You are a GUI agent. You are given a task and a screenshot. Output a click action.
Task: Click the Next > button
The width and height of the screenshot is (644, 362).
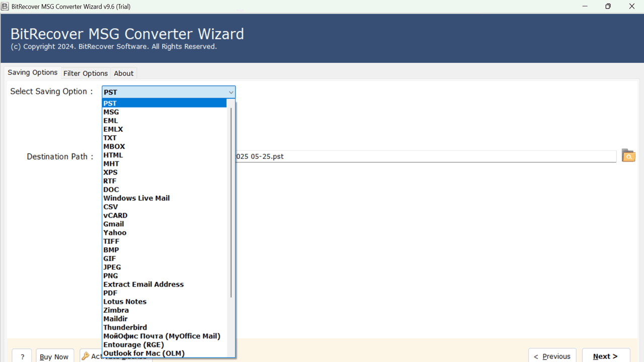coord(606,355)
